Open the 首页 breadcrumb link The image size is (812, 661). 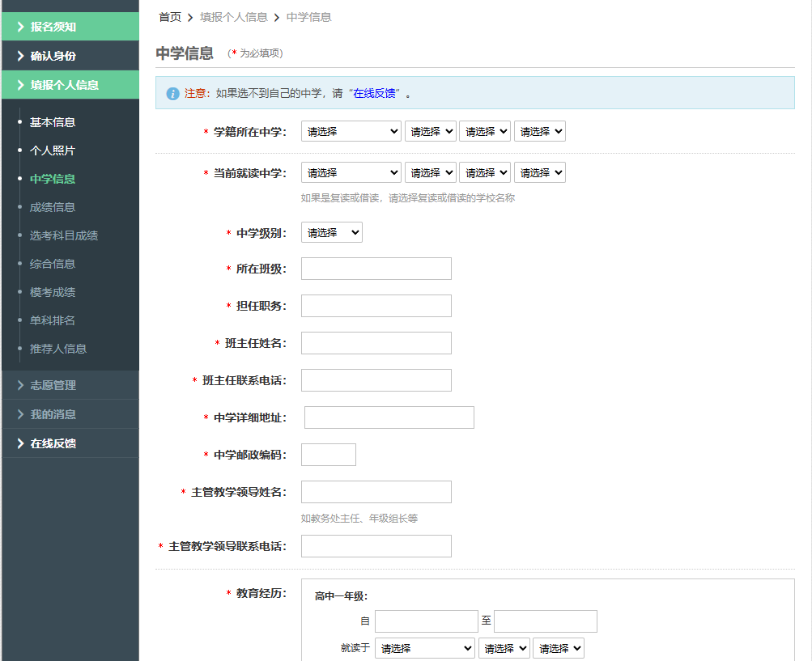170,17
